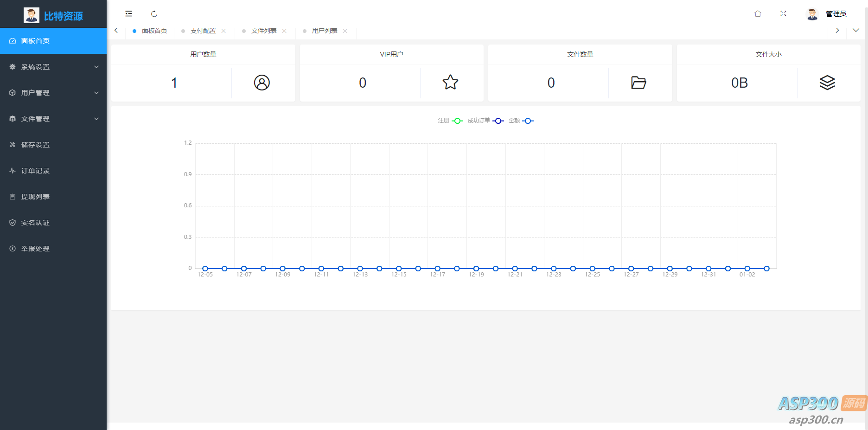868x430 pixels.
Task: Click the gear icon beside 系统设置
Action: point(13,67)
